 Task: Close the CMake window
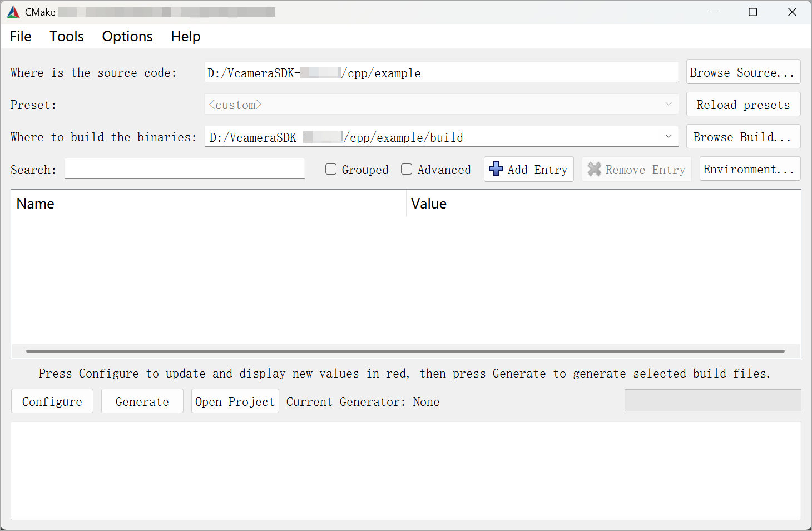pos(793,12)
